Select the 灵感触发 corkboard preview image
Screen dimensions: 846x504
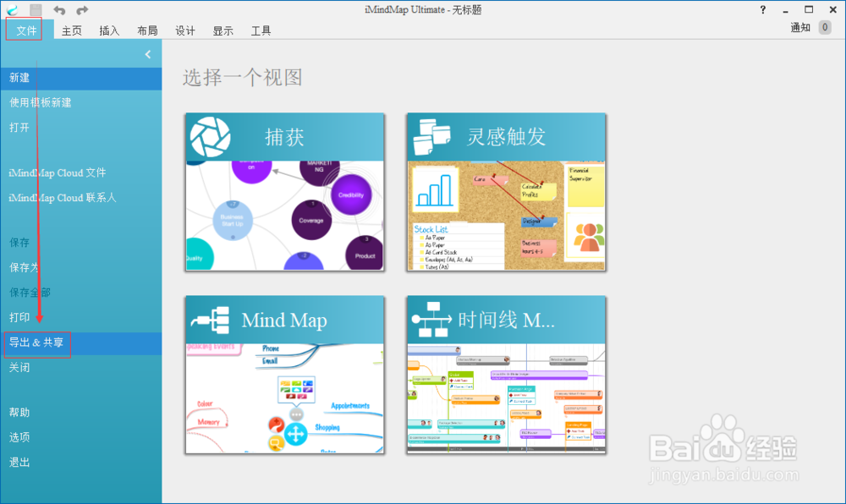pos(506,216)
